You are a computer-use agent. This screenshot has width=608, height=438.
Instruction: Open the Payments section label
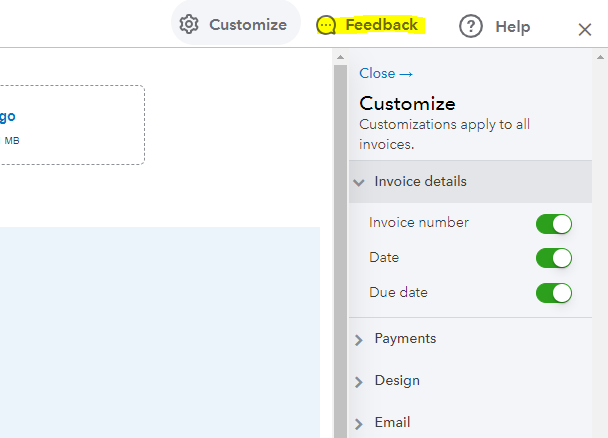click(405, 339)
